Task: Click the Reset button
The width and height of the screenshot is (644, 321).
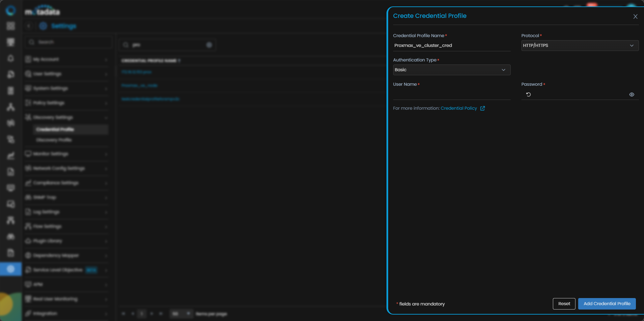Action: 564,304
